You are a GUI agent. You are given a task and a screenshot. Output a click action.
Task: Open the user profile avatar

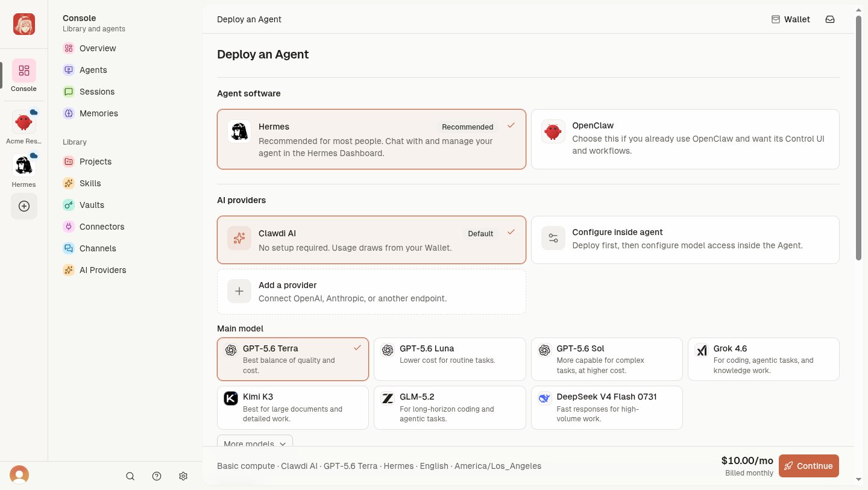pyautogui.click(x=19, y=475)
